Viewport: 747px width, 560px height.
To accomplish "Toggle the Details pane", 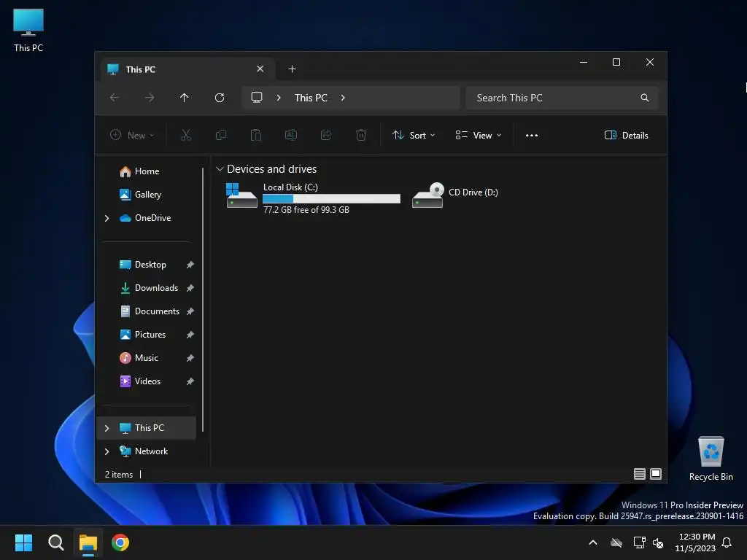I will 626,135.
